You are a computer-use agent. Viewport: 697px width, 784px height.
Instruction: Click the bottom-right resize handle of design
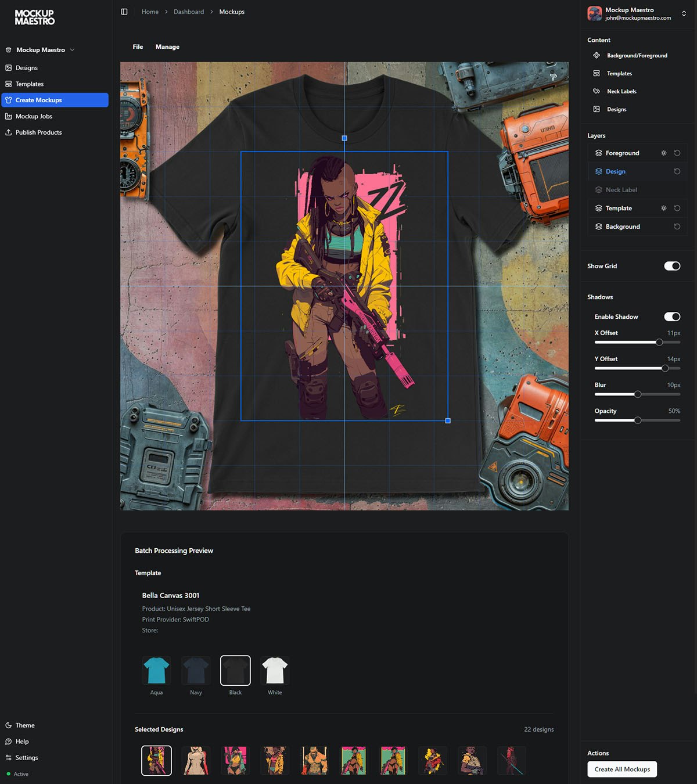448,420
